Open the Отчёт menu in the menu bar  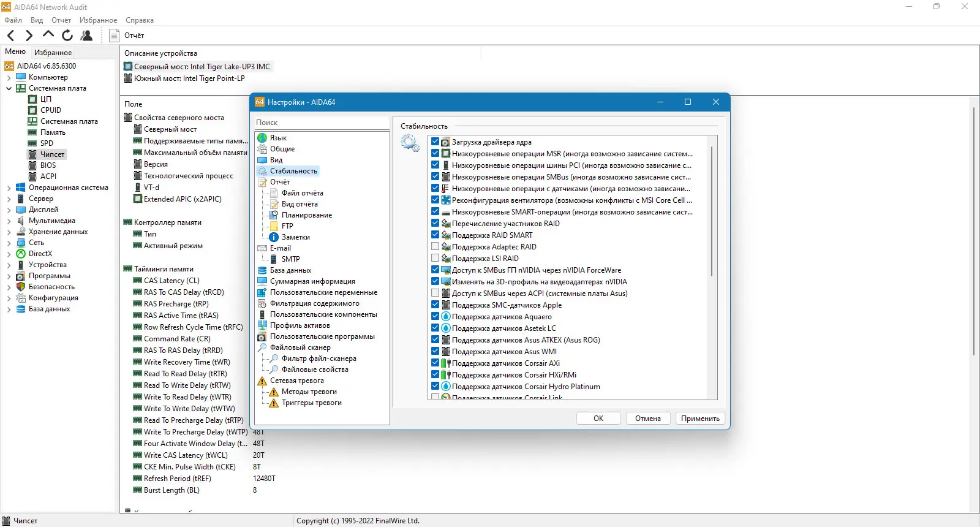pos(61,20)
